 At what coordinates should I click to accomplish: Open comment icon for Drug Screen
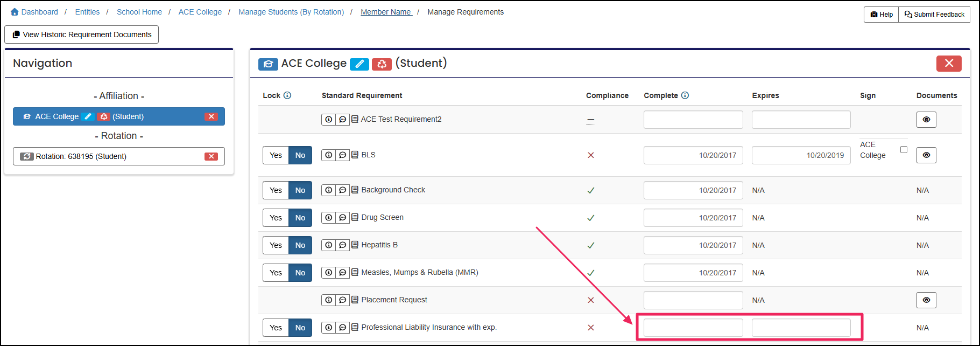coord(342,218)
